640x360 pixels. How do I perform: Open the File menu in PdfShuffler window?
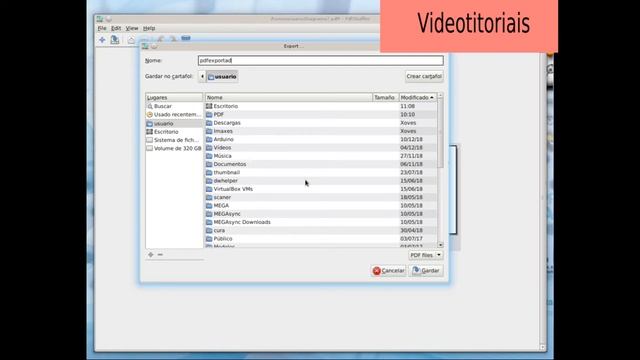(102, 28)
